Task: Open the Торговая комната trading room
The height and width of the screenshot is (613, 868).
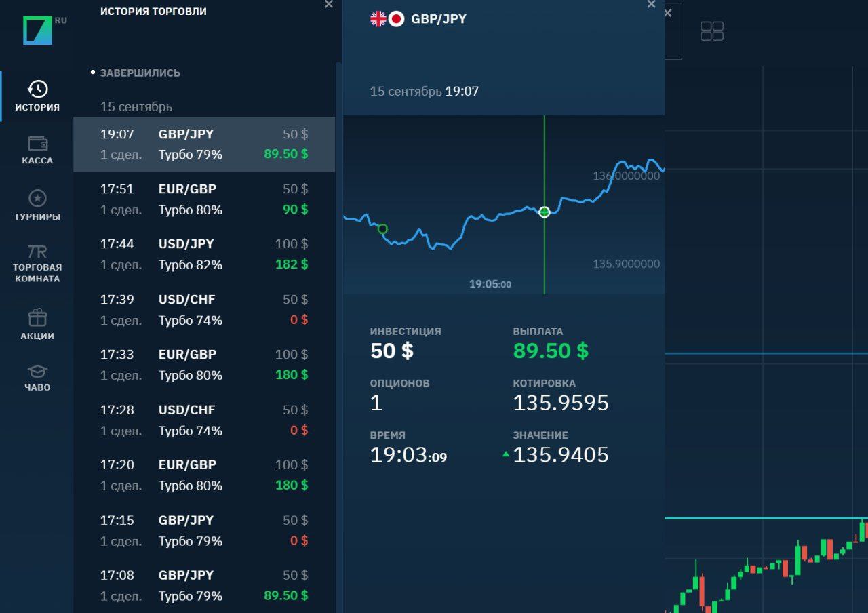Action: tap(37, 264)
